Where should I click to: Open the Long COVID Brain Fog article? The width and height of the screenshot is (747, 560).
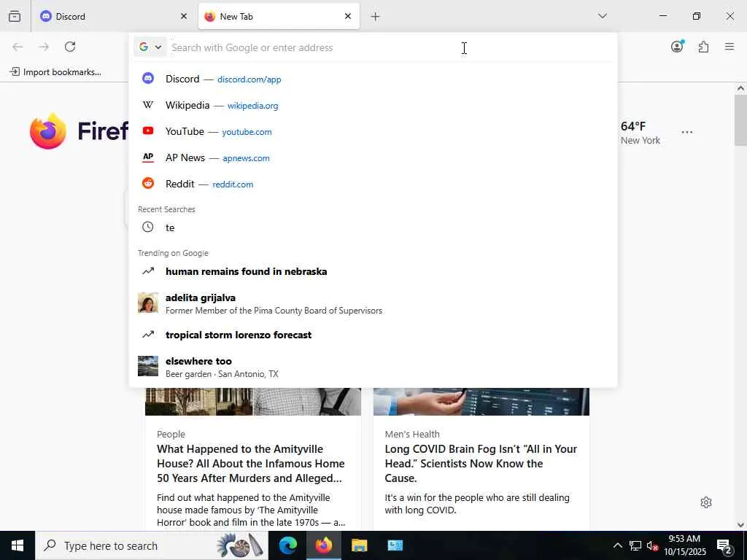(481, 463)
